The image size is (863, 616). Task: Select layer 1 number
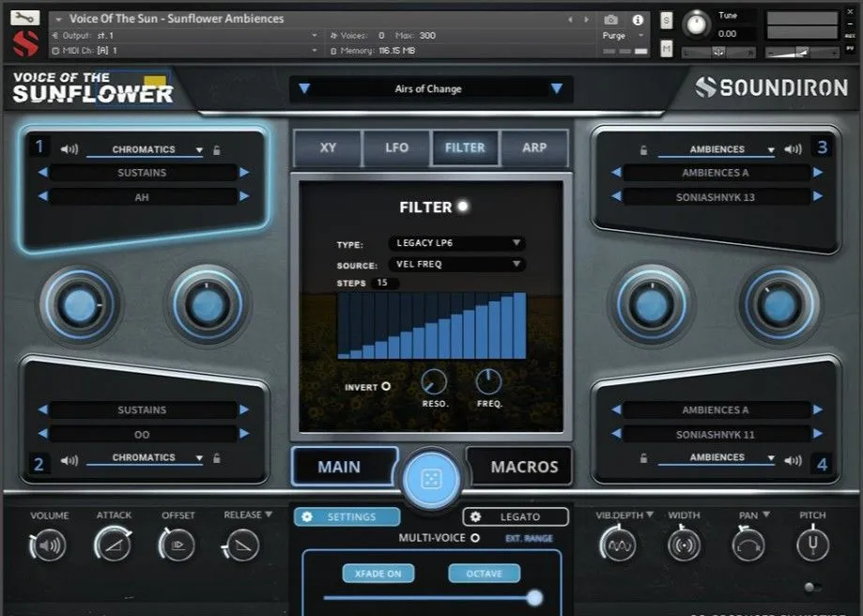pos(39,146)
